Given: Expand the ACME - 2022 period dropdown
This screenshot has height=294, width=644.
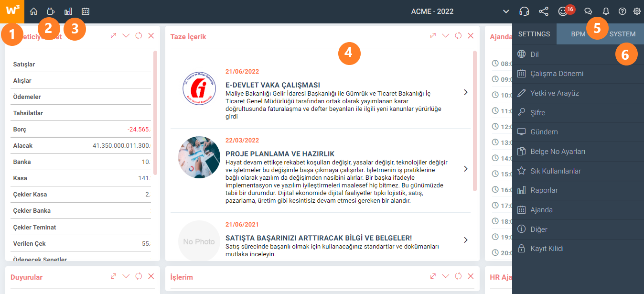Looking at the screenshot, I should [506, 11].
